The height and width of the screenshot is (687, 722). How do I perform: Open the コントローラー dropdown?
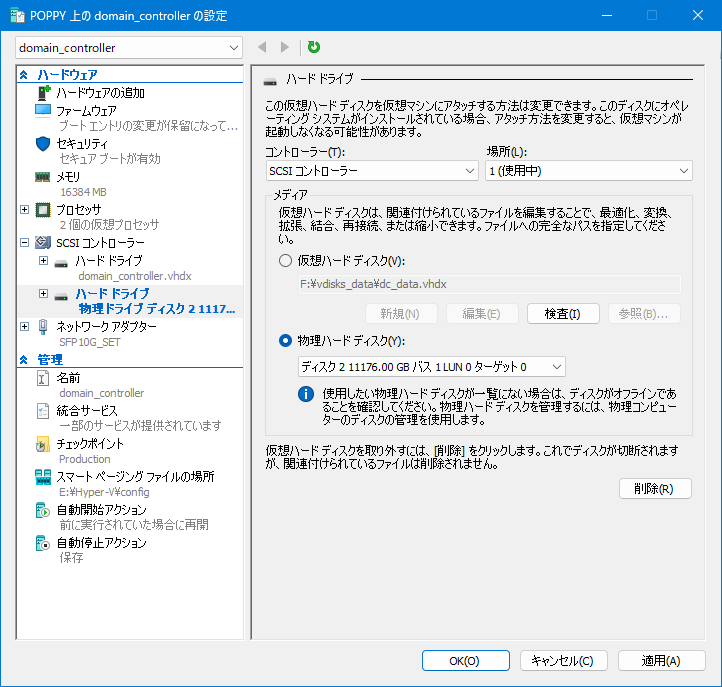(x=372, y=171)
